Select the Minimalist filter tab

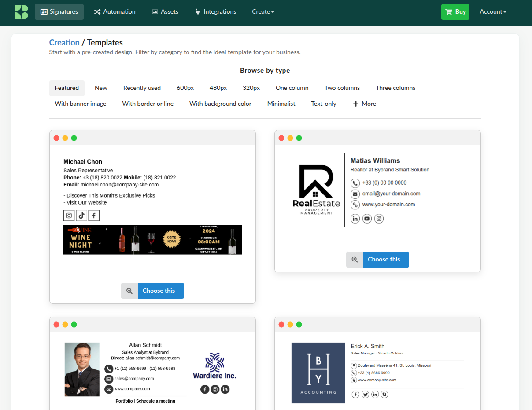[x=281, y=104]
